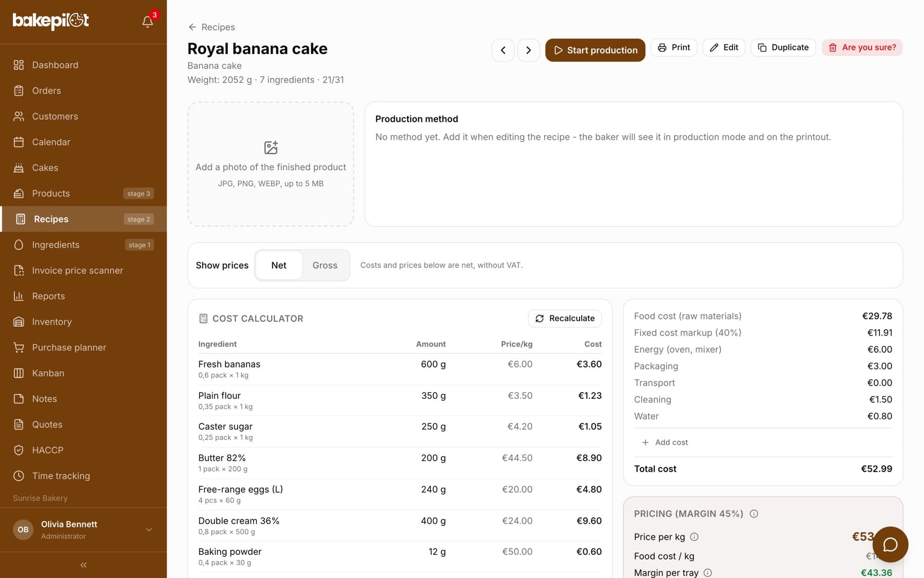Image resolution: width=924 pixels, height=578 pixels.
Task: Collapse the sidebar with double chevron
Action: coord(83,565)
